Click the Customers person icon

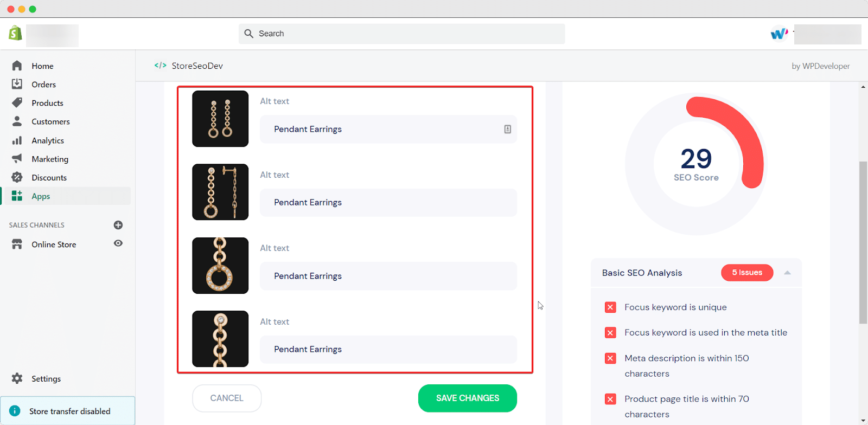point(17,121)
